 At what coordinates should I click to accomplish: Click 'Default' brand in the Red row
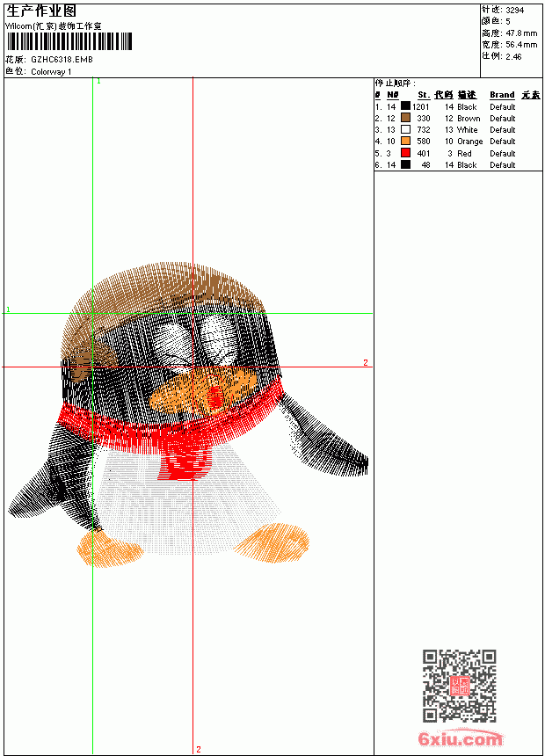(x=503, y=154)
